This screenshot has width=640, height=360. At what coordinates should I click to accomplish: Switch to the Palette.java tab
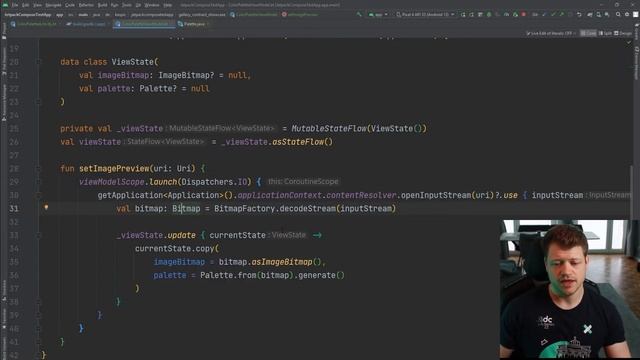point(193,24)
